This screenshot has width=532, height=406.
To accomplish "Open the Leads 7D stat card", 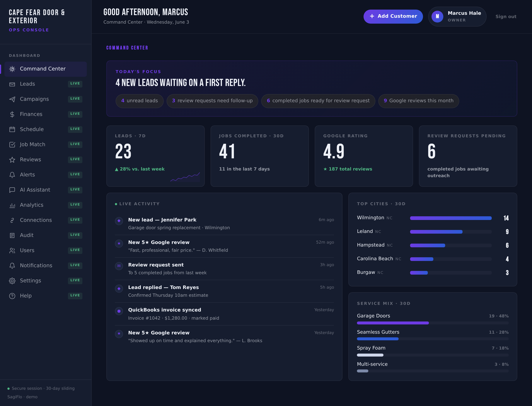I will click(156, 156).
